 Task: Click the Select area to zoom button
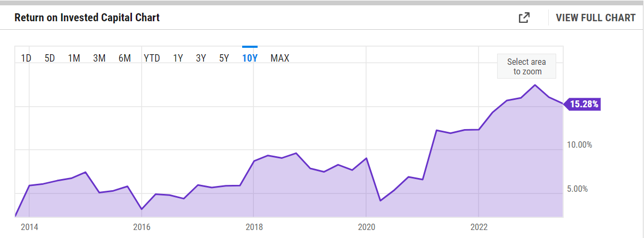point(527,66)
